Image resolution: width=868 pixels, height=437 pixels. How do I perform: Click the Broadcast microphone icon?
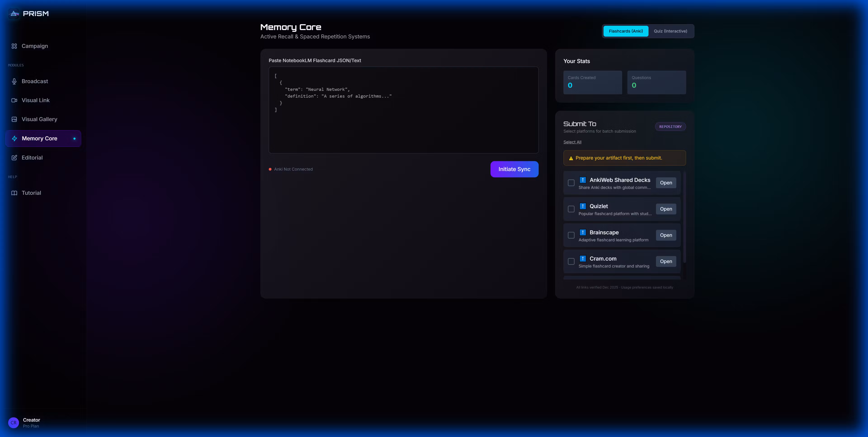click(x=14, y=81)
